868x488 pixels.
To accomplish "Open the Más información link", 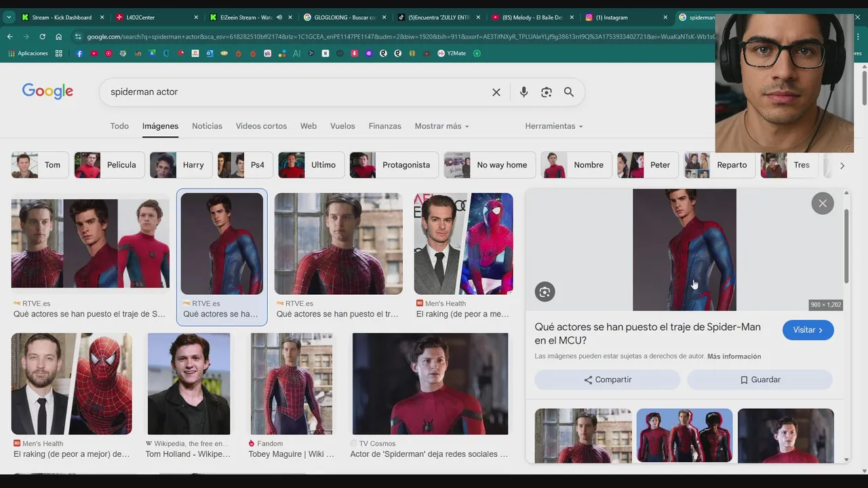I will click(x=734, y=357).
